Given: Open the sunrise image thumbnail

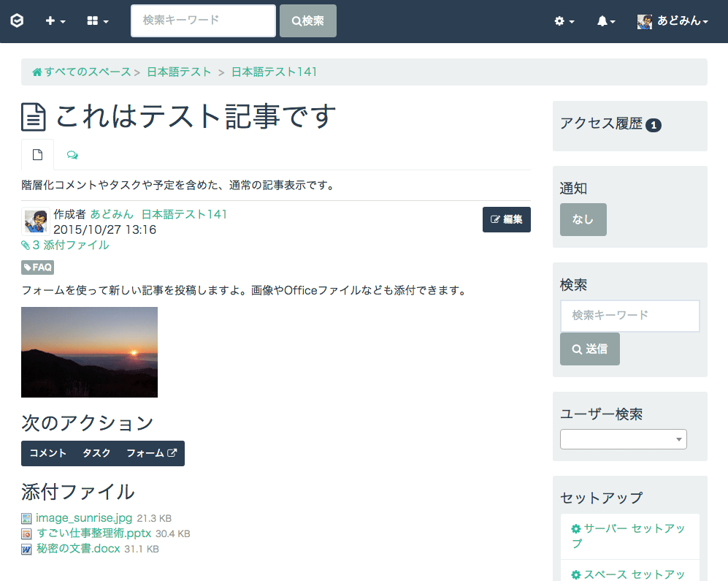Looking at the screenshot, I should [89, 352].
